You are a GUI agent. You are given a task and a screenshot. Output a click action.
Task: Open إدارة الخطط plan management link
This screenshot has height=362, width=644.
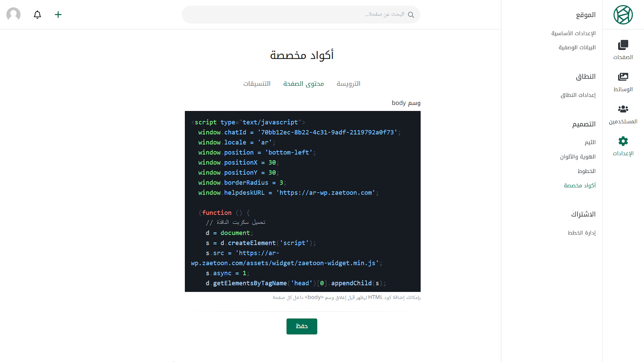pyautogui.click(x=582, y=233)
